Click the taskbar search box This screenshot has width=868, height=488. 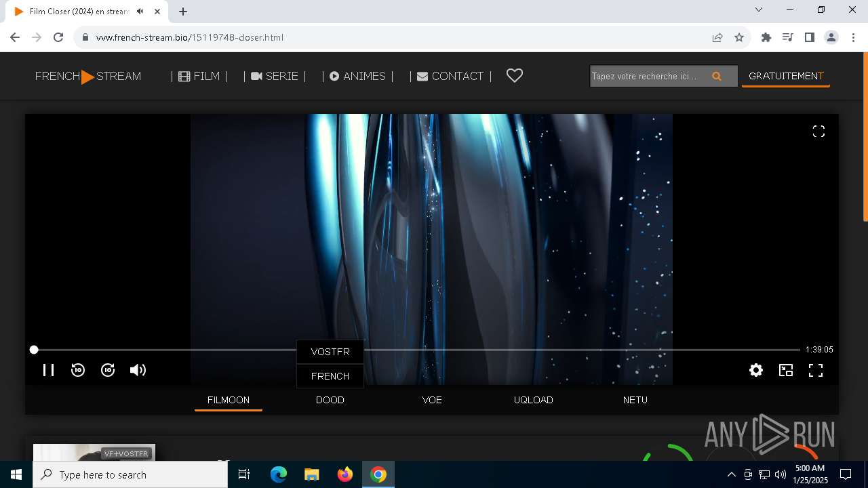tap(130, 474)
